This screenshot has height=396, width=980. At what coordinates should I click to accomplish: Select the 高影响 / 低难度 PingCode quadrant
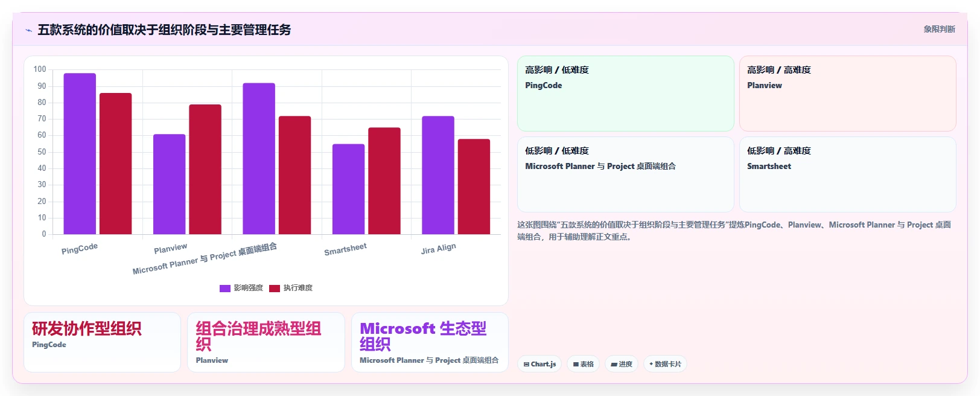click(x=626, y=94)
